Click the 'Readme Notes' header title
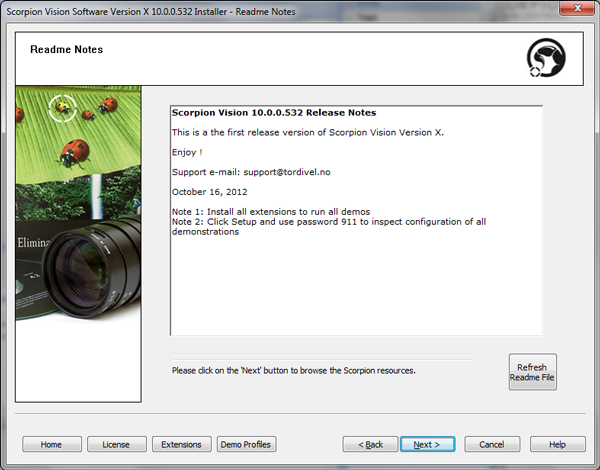 pyautogui.click(x=67, y=49)
